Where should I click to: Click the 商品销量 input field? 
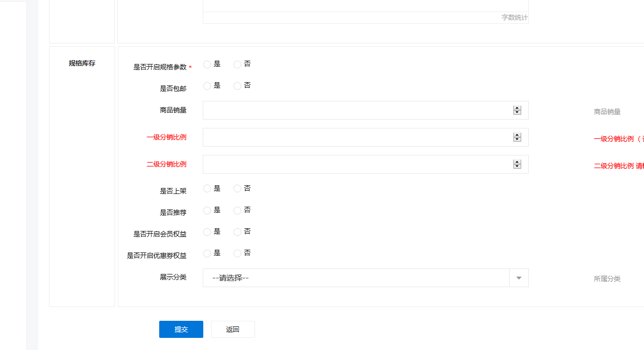(366, 110)
